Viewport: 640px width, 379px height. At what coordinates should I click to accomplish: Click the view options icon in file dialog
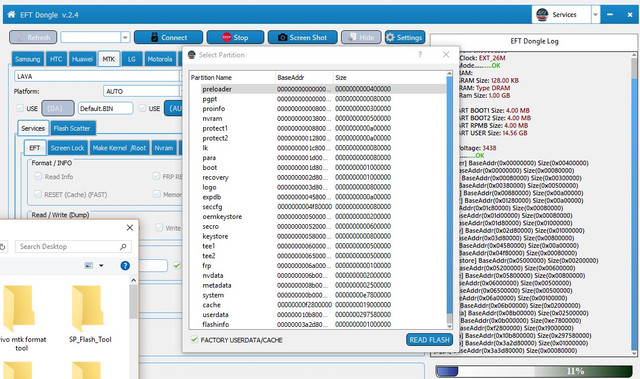(89, 266)
